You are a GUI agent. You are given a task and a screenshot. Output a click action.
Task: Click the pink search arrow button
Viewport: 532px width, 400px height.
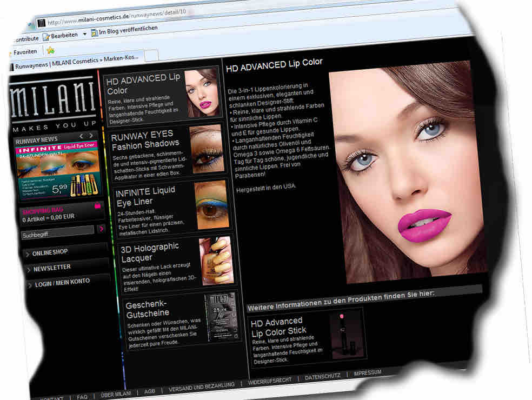coord(101,229)
